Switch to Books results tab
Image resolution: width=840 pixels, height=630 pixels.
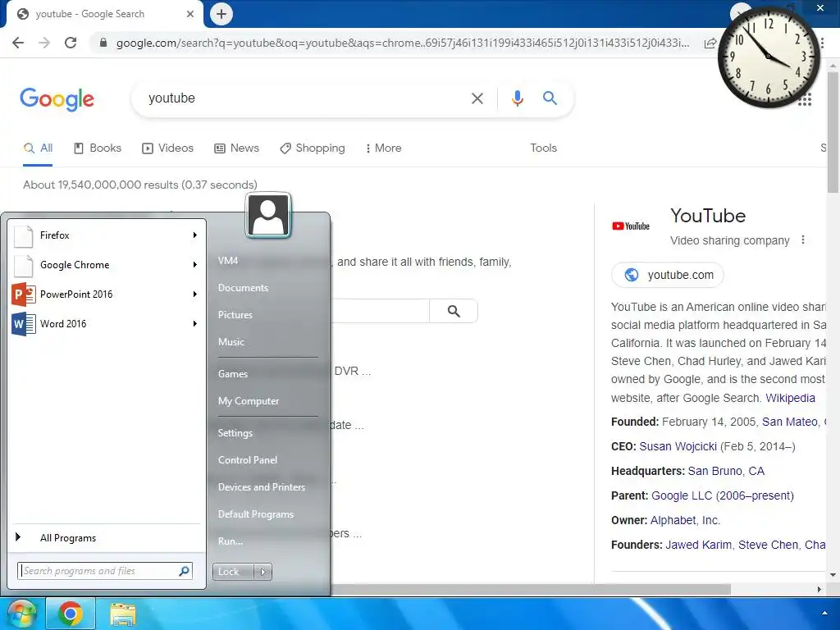point(98,148)
